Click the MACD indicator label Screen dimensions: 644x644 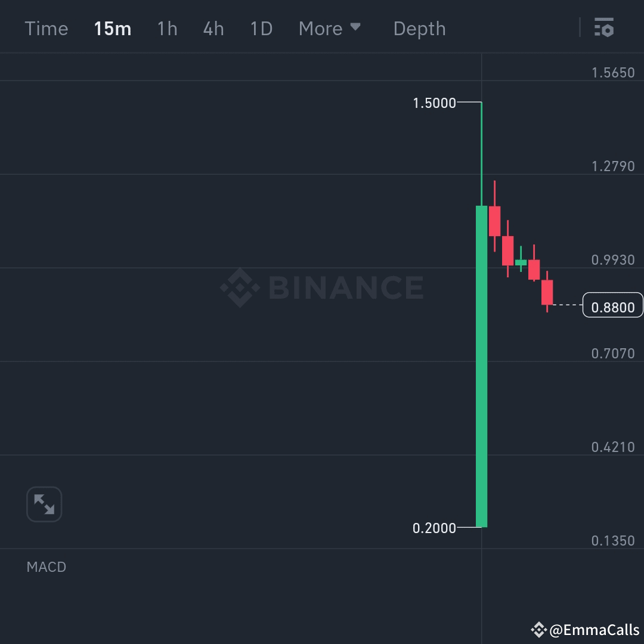(47, 567)
